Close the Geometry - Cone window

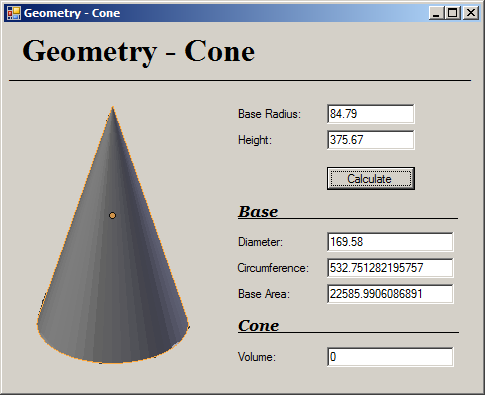point(471,13)
